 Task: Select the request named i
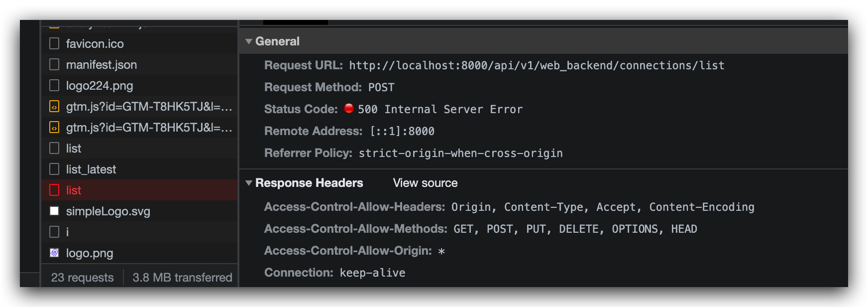tap(139, 232)
